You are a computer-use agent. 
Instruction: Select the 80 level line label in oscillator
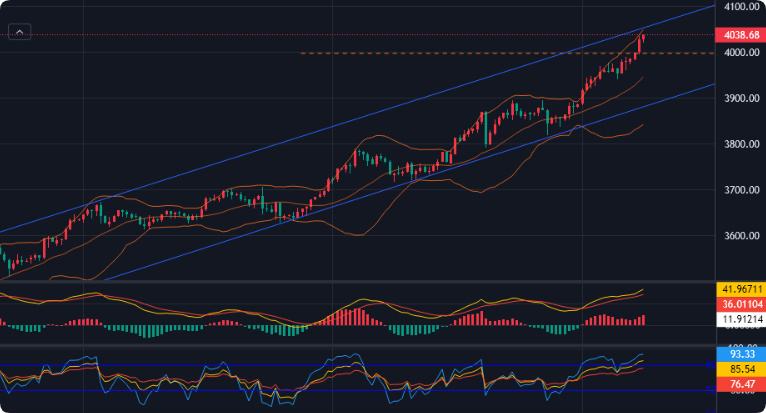point(711,365)
